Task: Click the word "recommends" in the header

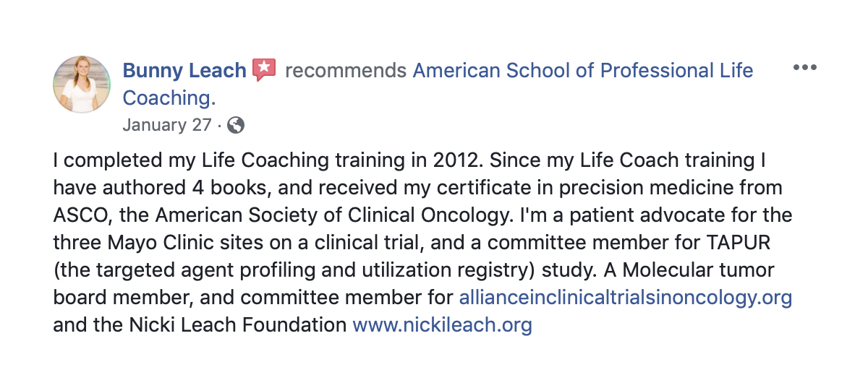Action: tap(346, 71)
